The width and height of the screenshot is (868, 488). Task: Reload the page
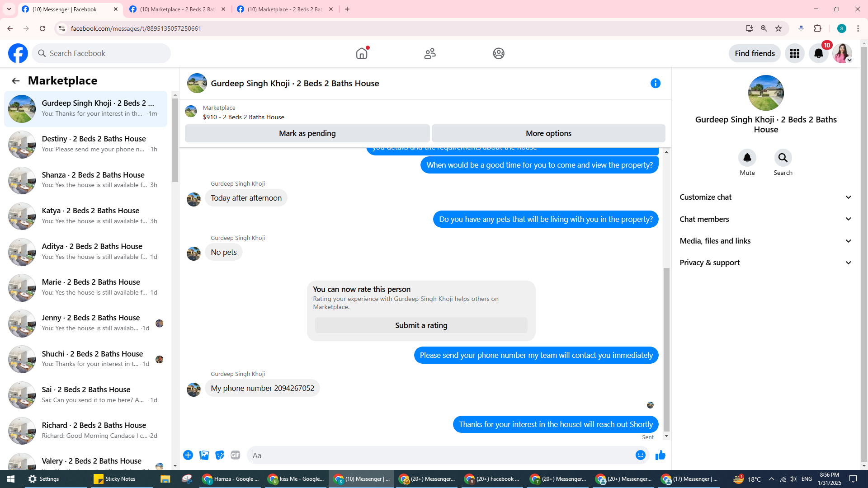pyautogui.click(x=42, y=28)
